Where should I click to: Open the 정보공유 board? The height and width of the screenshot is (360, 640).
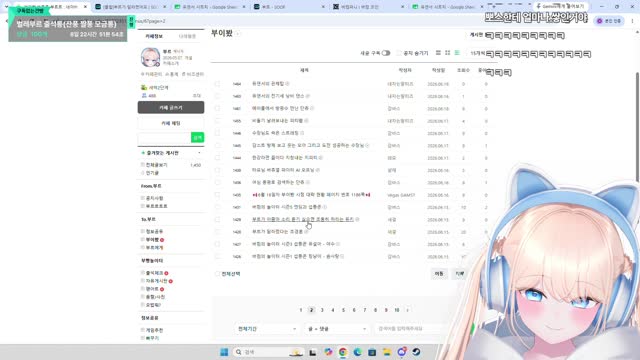[x=154, y=232]
